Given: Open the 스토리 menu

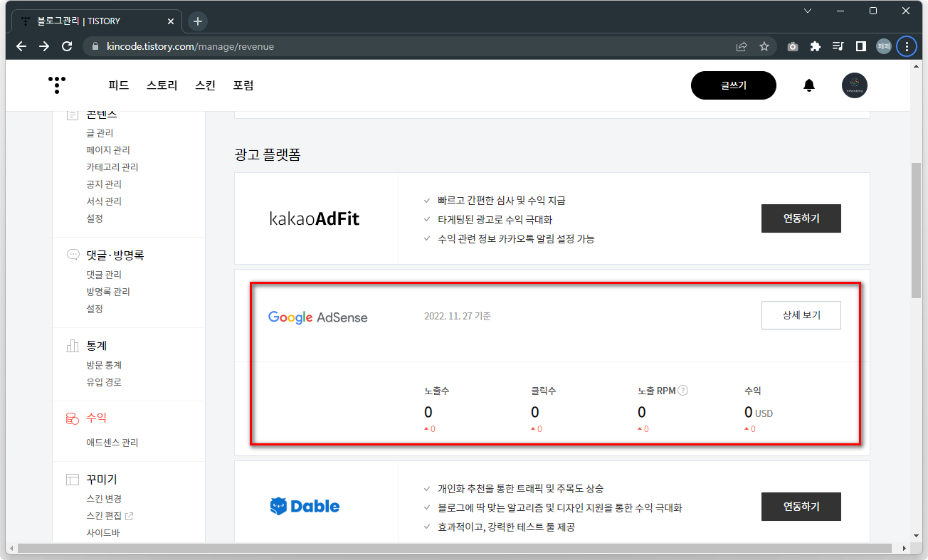Looking at the screenshot, I should pyautogui.click(x=162, y=85).
